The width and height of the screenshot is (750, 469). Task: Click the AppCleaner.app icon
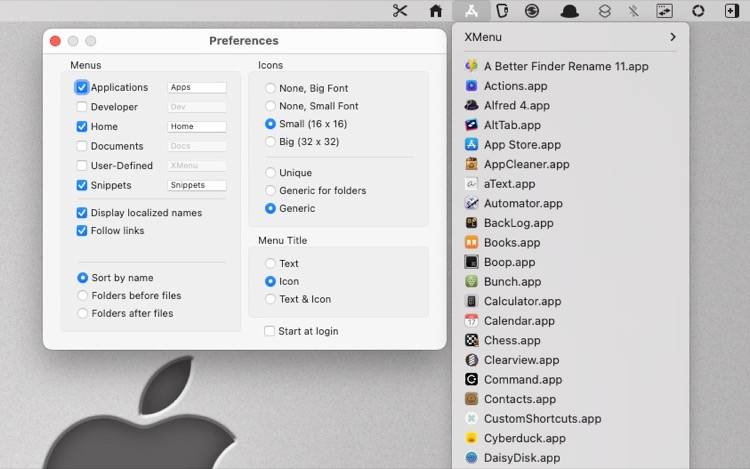pyautogui.click(x=471, y=164)
